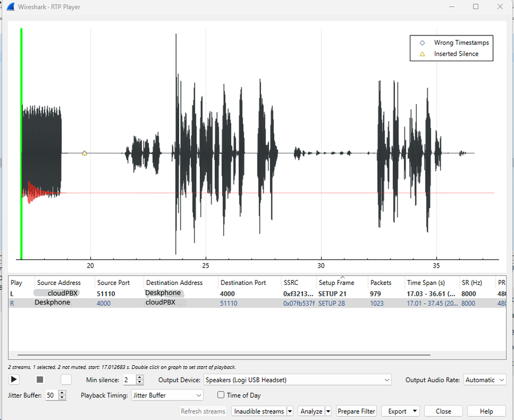Image resolution: width=514 pixels, height=420 pixels.
Task: Start playback with the play button
Action: coord(14,379)
